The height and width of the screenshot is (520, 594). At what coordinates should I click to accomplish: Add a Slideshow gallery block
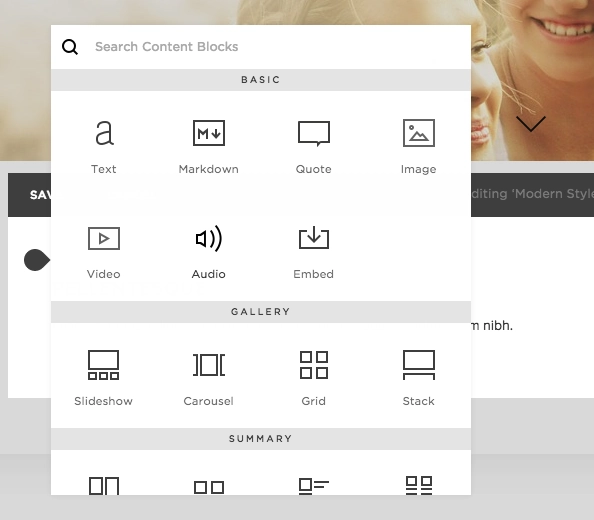pyautogui.click(x=103, y=378)
